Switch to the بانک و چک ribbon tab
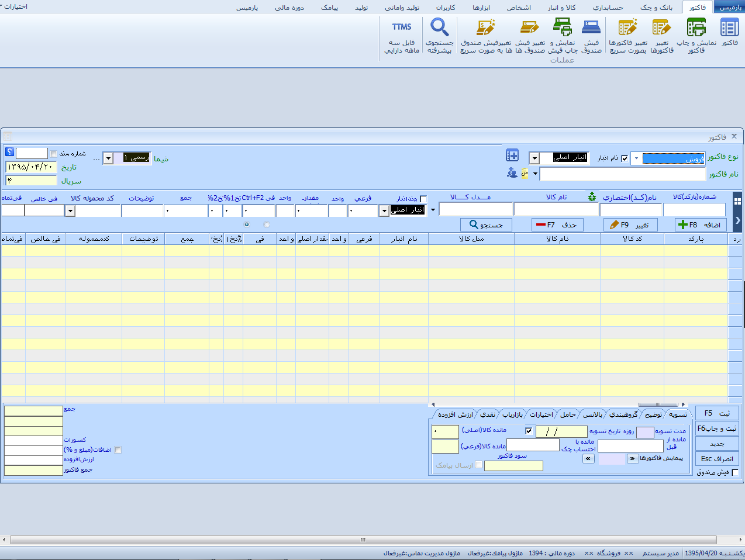 click(656, 8)
